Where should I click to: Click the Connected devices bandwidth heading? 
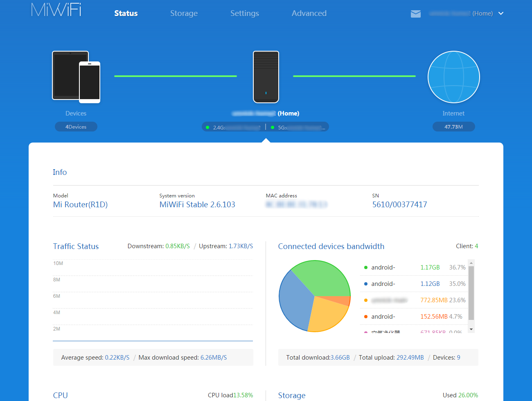click(331, 246)
